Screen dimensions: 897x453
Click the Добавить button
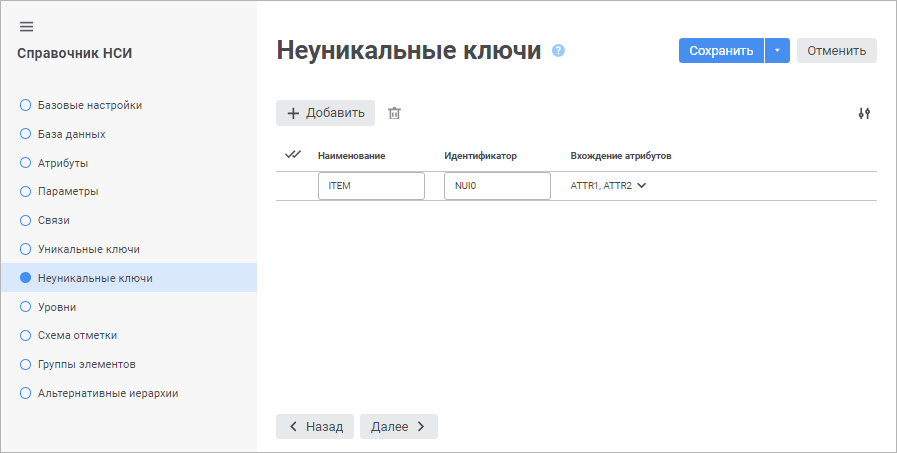point(325,113)
